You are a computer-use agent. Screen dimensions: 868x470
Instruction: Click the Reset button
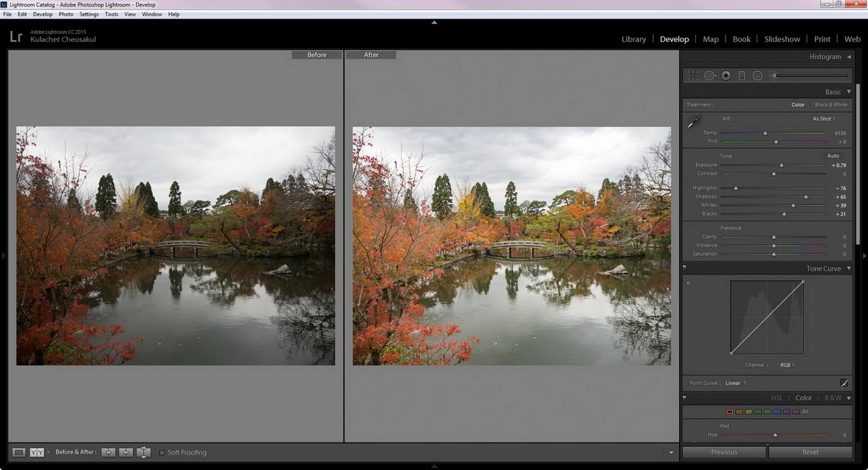810,452
